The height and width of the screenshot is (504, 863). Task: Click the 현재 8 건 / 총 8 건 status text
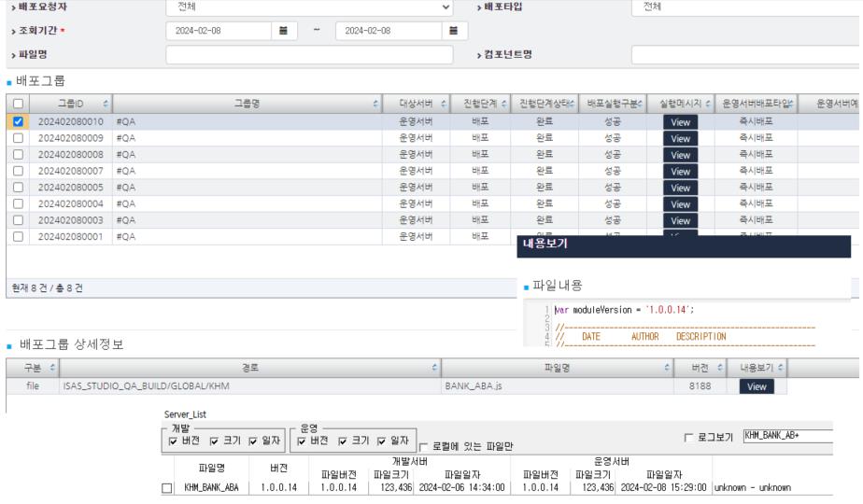tap(48, 287)
